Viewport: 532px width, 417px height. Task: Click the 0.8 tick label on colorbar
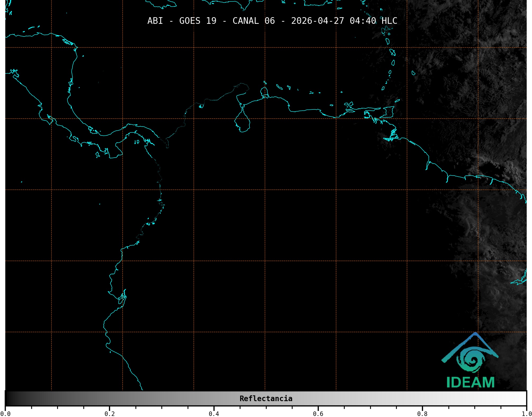pyautogui.click(x=422, y=414)
